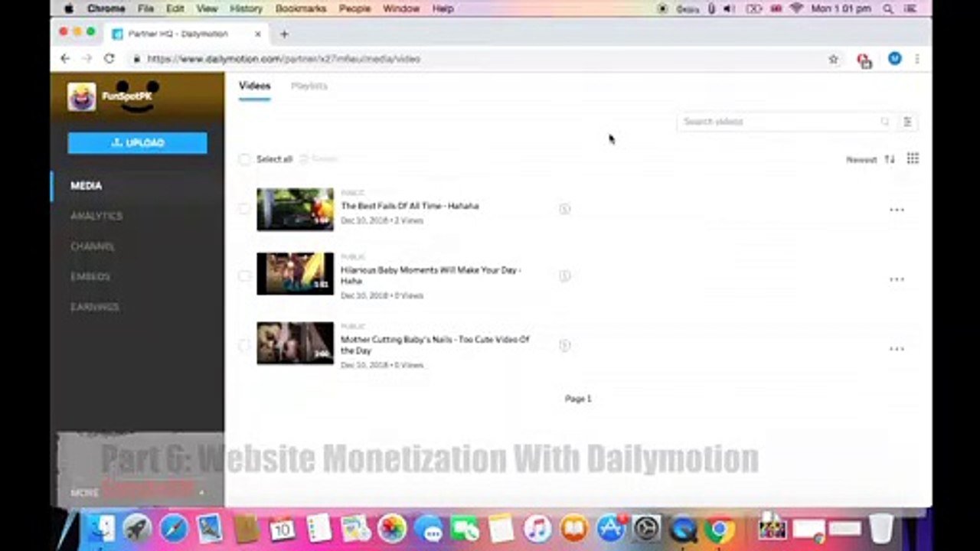Image resolution: width=980 pixels, height=551 pixels.
Task: Open Spotlight search in menu bar
Action: [888, 8]
